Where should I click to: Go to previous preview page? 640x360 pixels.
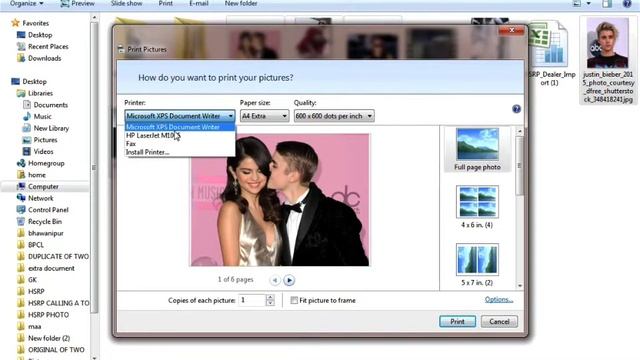[x=275, y=280]
